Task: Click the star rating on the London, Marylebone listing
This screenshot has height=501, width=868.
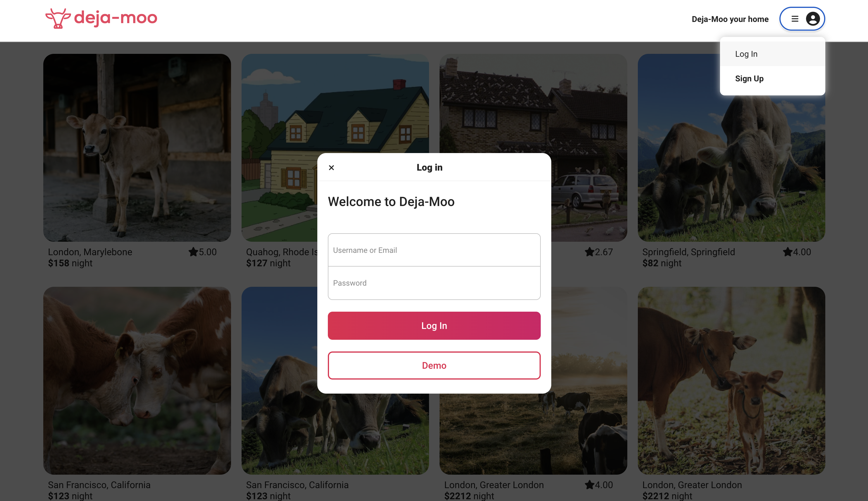Action: tap(202, 252)
